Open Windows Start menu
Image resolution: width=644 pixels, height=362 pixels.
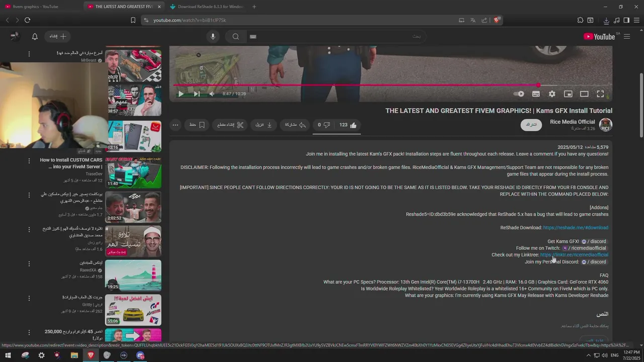tap(8, 355)
